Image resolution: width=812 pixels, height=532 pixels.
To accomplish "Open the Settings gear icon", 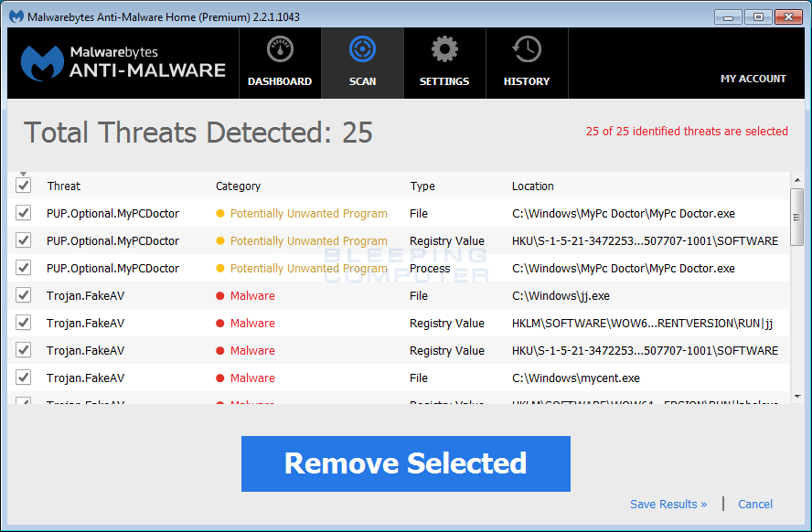I will click(444, 49).
